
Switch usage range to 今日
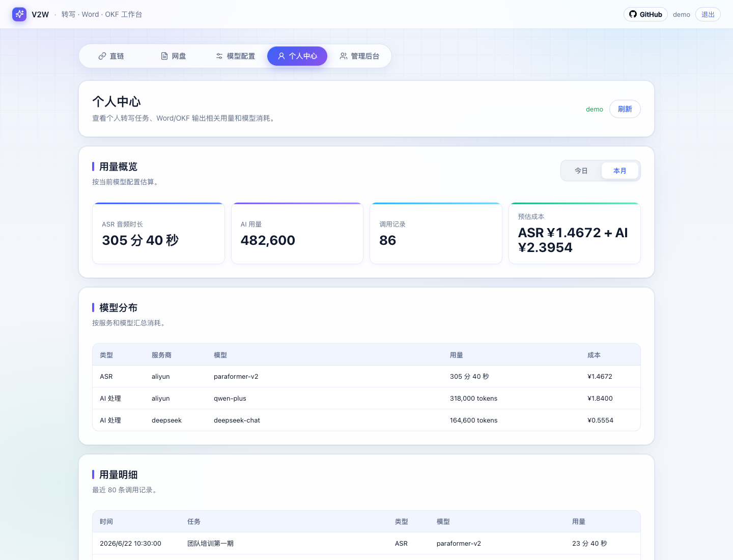[581, 171]
